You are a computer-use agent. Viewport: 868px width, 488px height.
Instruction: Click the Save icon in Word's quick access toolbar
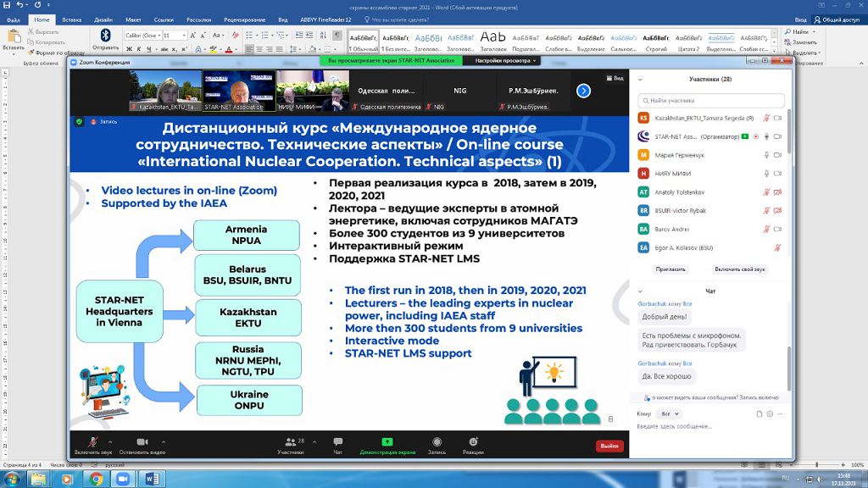pos(7,5)
